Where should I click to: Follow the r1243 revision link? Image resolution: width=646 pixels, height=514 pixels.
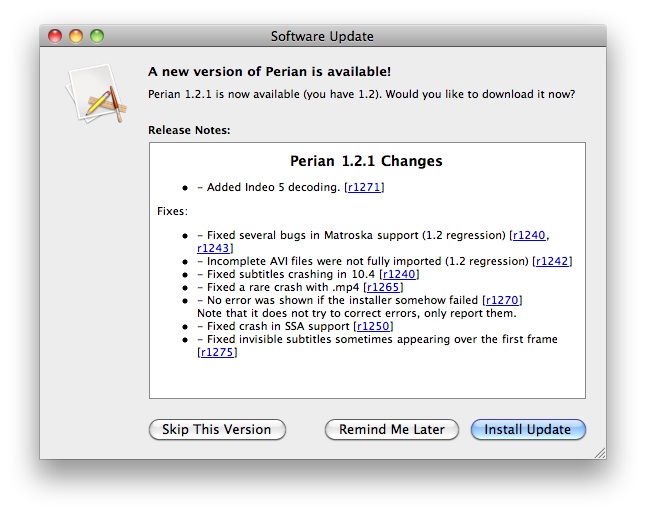coord(213,248)
